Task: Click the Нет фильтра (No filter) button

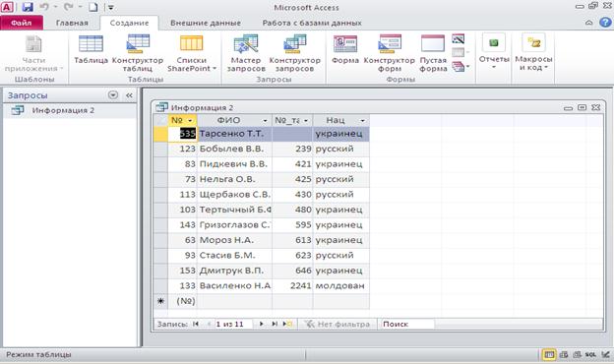Action: 338,324
